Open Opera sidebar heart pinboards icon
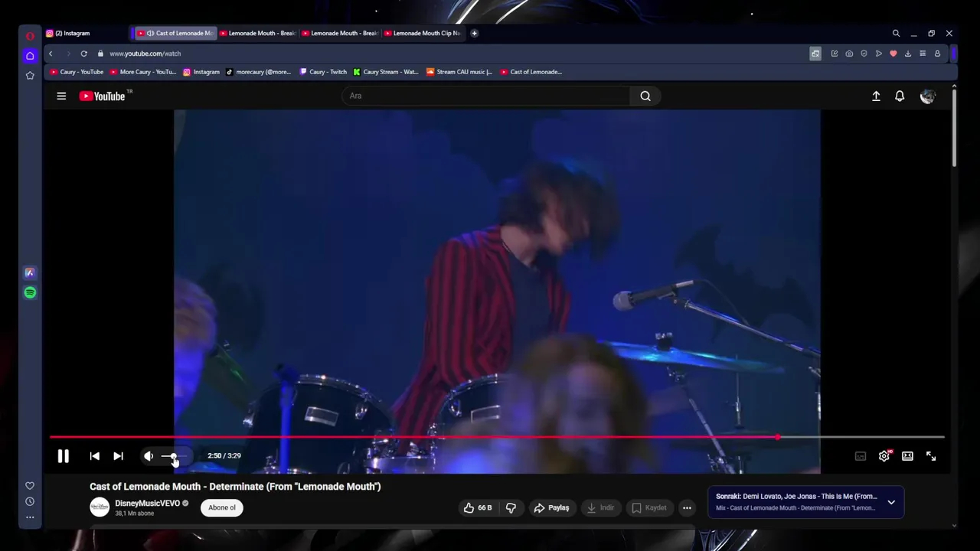Viewport: 980px width, 551px height. pos(30,485)
